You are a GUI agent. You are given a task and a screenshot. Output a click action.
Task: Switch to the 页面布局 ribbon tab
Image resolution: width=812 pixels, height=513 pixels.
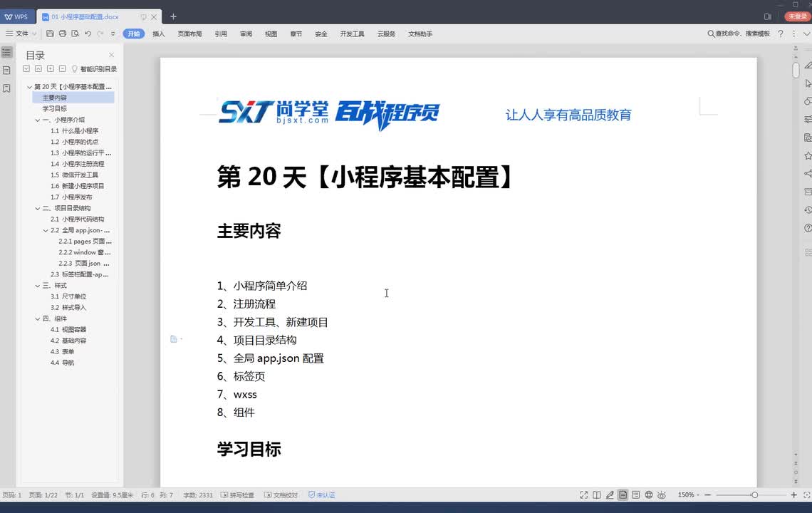click(189, 33)
